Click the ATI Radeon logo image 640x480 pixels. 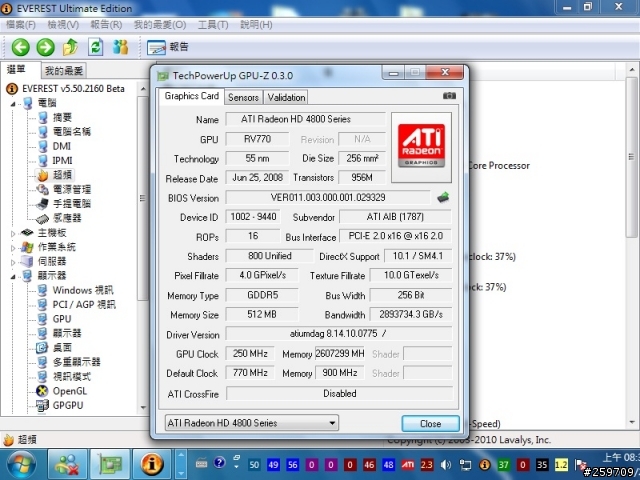[420, 145]
